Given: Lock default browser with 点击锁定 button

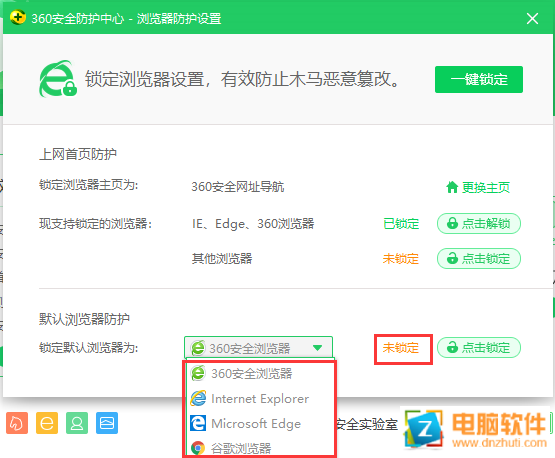Looking at the screenshot, I should [x=479, y=347].
